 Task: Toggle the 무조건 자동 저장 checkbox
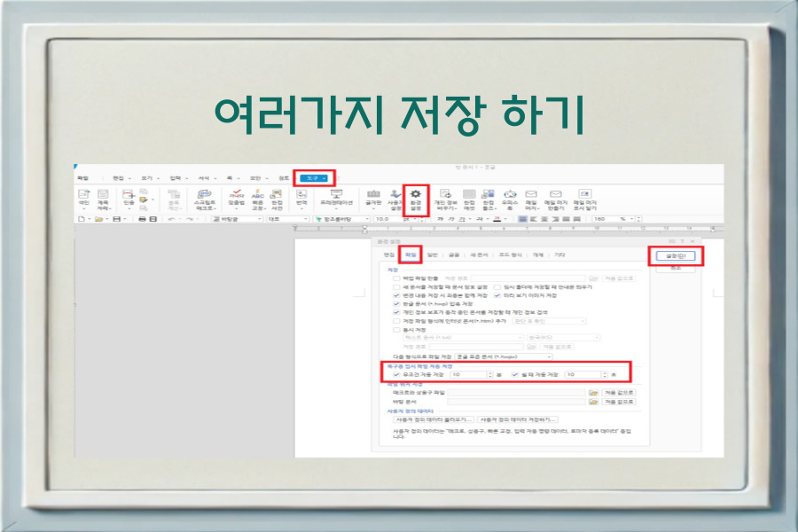coord(396,375)
